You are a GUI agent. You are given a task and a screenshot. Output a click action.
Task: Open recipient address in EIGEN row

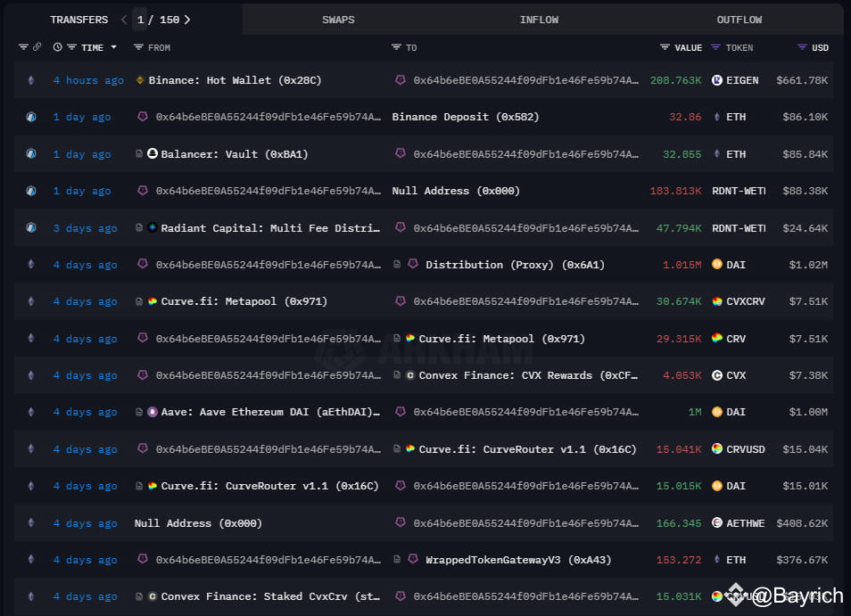coord(526,80)
